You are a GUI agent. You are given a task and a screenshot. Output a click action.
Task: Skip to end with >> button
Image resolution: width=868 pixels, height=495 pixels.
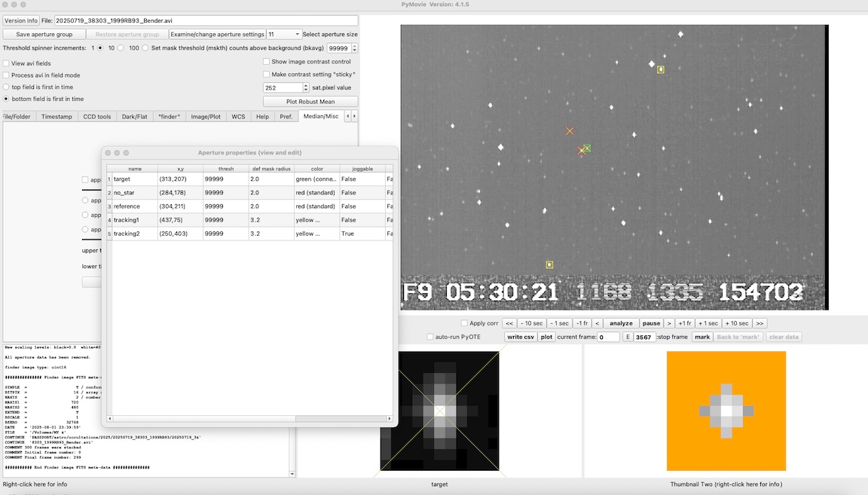pyautogui.click(x=759, y=323)
